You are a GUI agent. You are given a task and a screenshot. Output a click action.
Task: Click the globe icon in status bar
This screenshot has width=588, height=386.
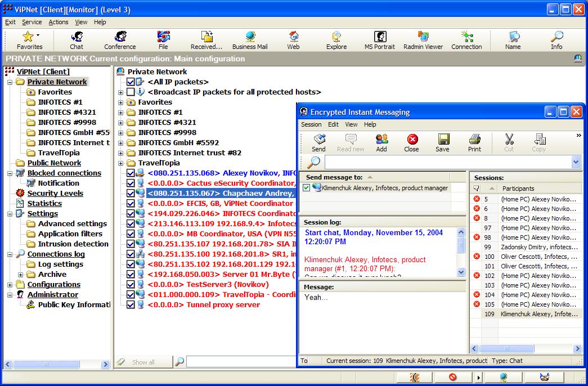[x=503, y=377]
